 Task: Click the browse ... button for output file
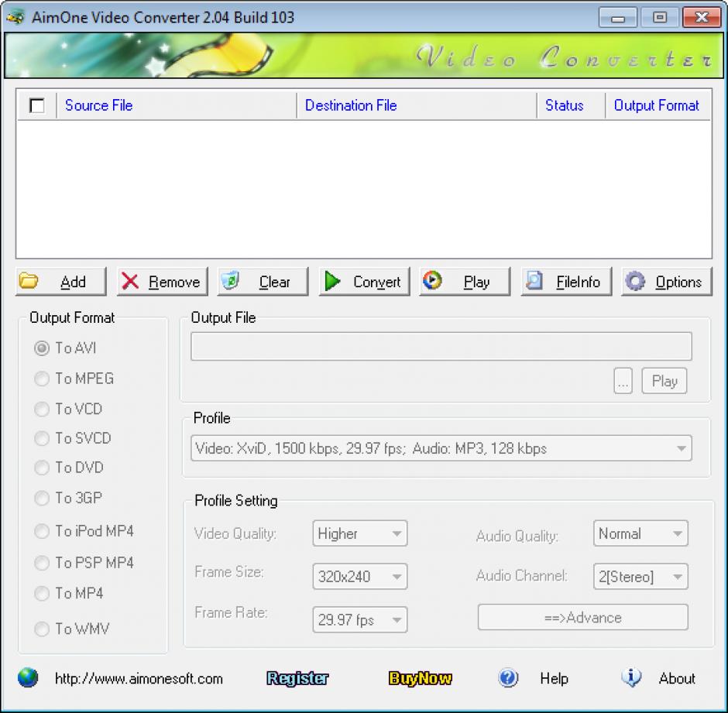click(x=623, y=381)
